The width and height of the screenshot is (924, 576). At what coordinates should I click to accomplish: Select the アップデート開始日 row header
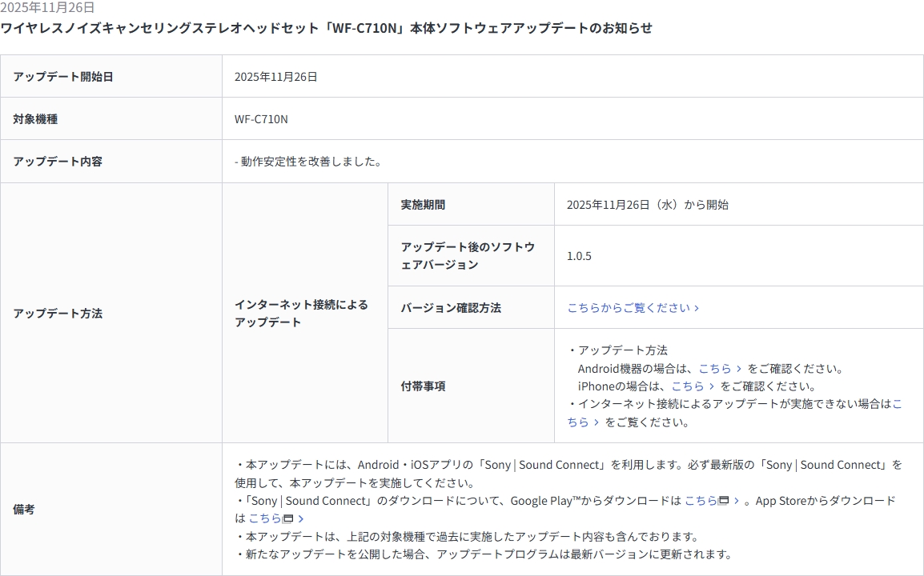[63, 77]
